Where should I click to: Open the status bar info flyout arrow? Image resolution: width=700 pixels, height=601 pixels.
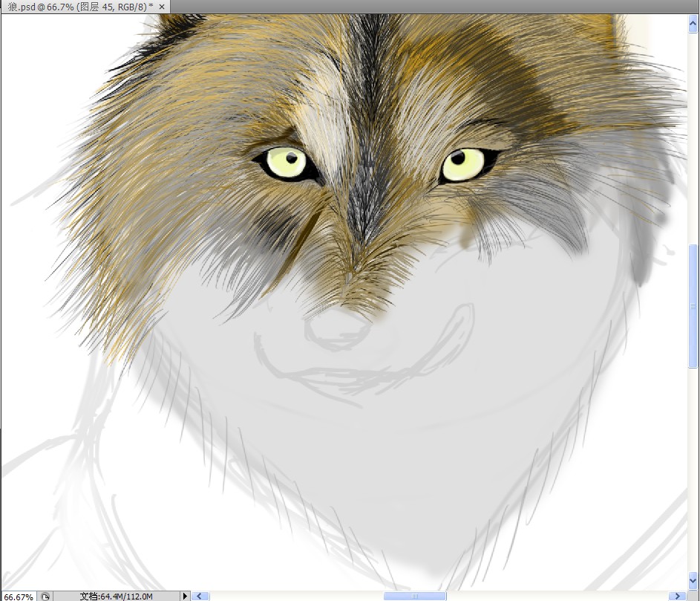[x=186, y=596]
